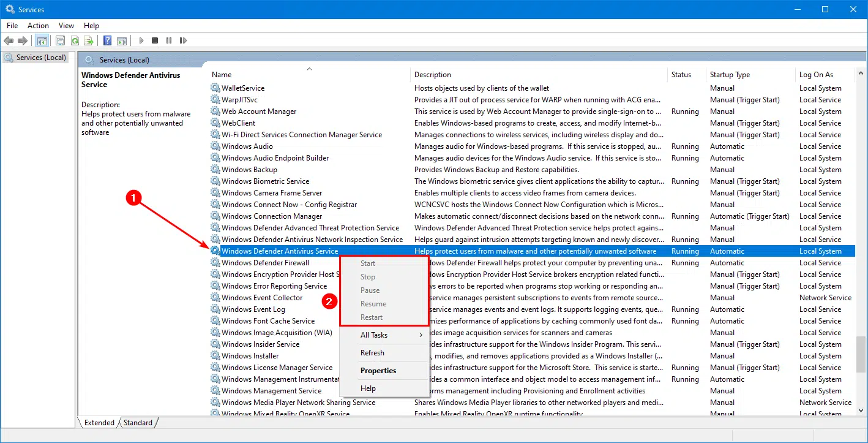Select the Windows Font Cache Service name

268,321
